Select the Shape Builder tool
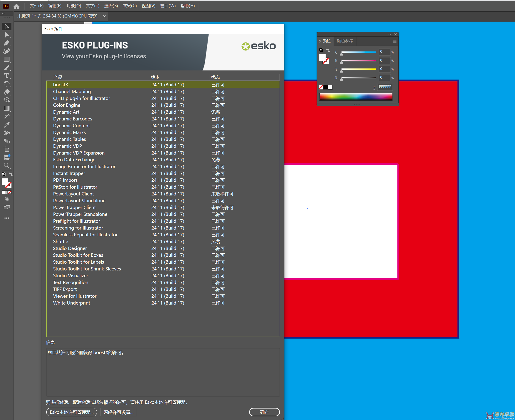 (7, 141)
